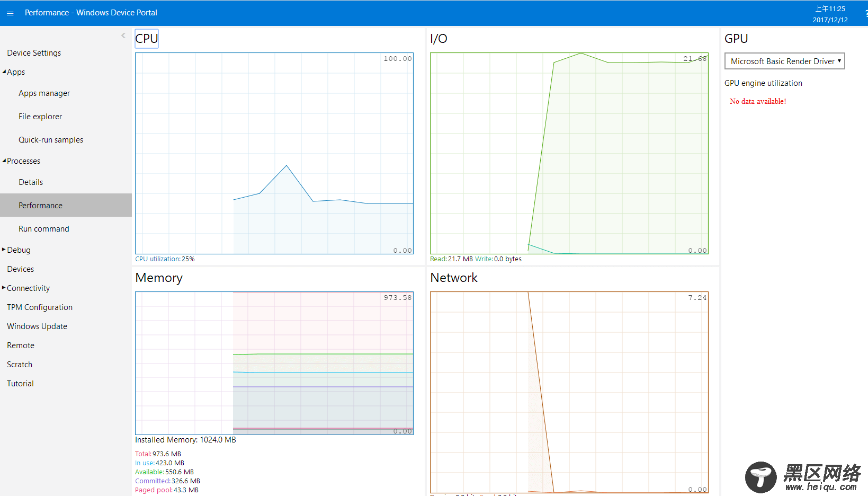Click the No data available message
The height and width of the screenshot is (496, 868).
click(x=758, y=101)
